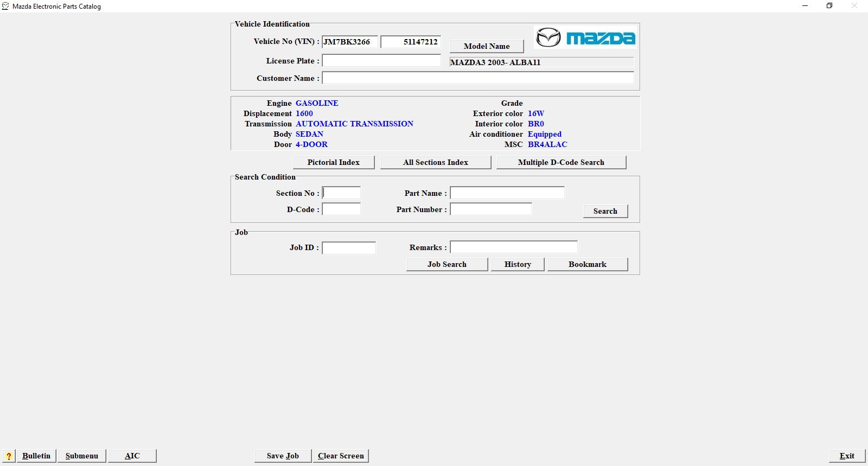Select the AUTOMATIC TRANSMISSION value
Image resolution: width=868 pixels, height=466 pixels.
pos(354,124)
